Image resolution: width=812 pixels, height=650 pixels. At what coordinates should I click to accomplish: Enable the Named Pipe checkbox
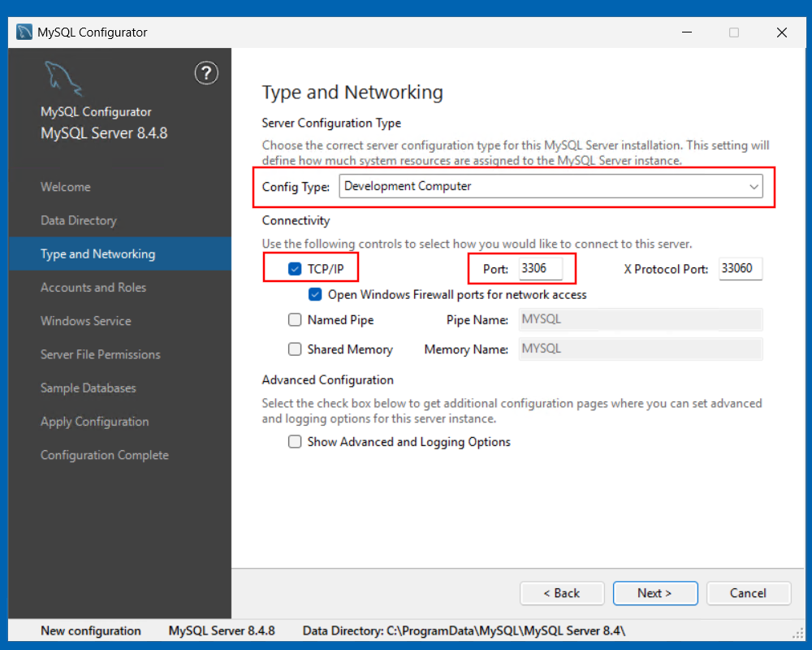click(295, 320)
